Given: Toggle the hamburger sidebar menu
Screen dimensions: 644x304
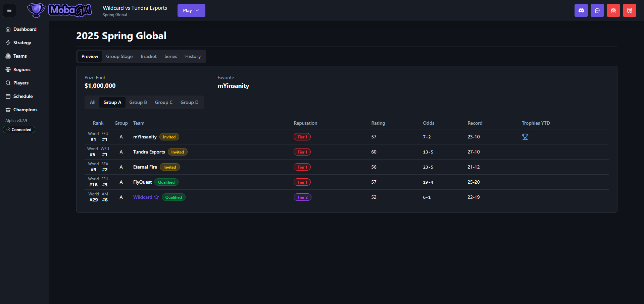Looking at the screenshot, I should (9, 10).
